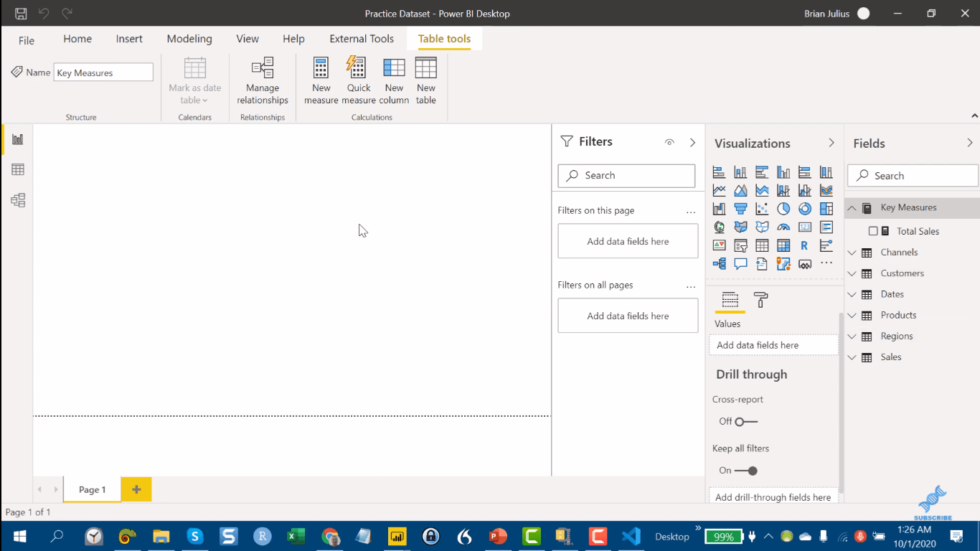Open the Format paint roller tab

pos(760,300)
